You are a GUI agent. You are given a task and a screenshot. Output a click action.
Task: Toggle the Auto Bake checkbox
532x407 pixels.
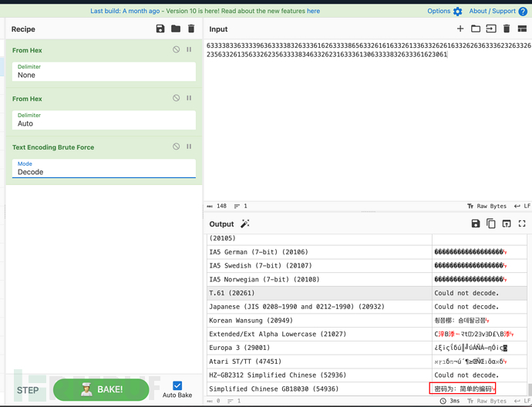click(177, 385)
